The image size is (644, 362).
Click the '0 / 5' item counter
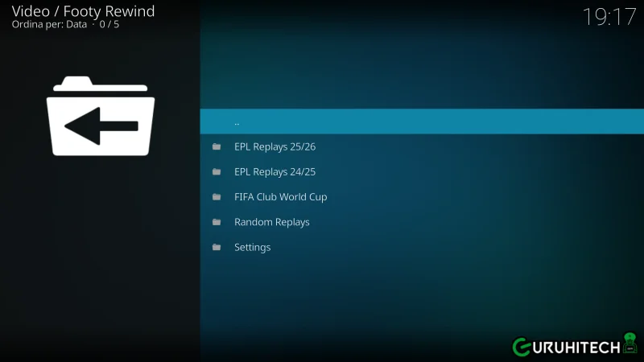109,25
